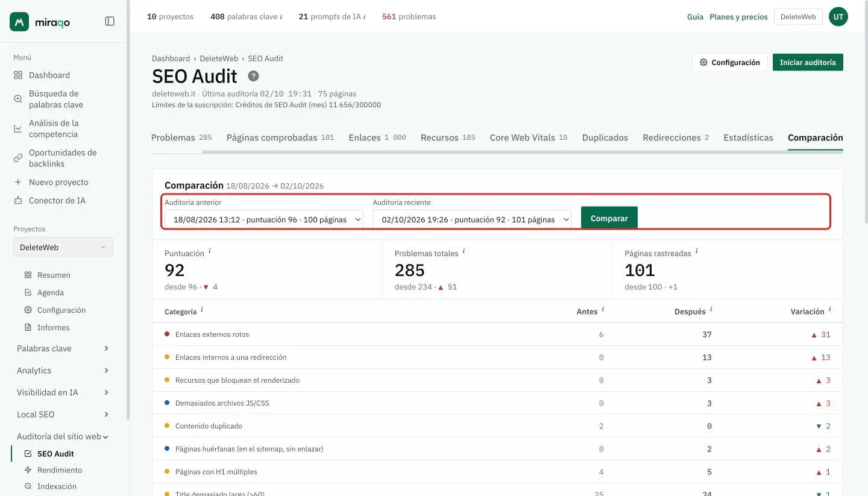868x496 pixels.
Task: Click the Indexación magnifier icon
Action: [28, 486]
